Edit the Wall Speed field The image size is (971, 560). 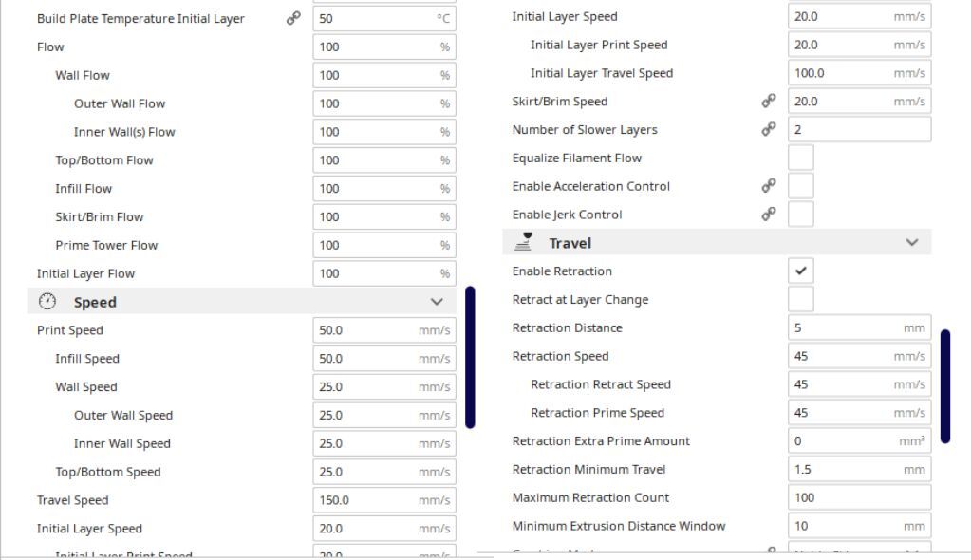384,387
